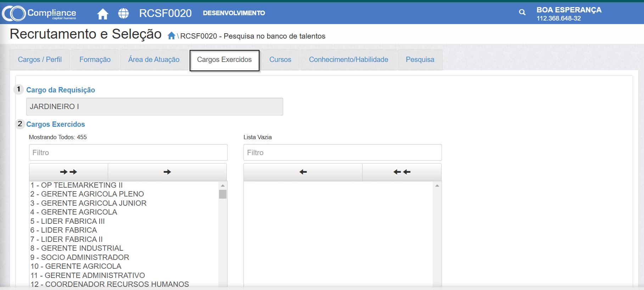Switch to the Cursos tab
This screenshot has width=644, height=290.
coord(280,59)
